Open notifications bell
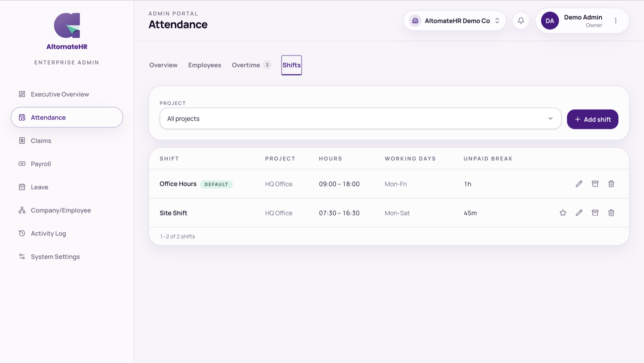Screen dimensions: 644x363 coord(521,21)
